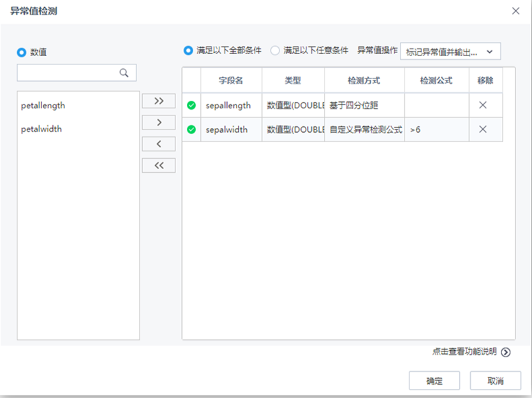
Task: Click the move-left (<) transfer icon
Action: tap(158, 144)
